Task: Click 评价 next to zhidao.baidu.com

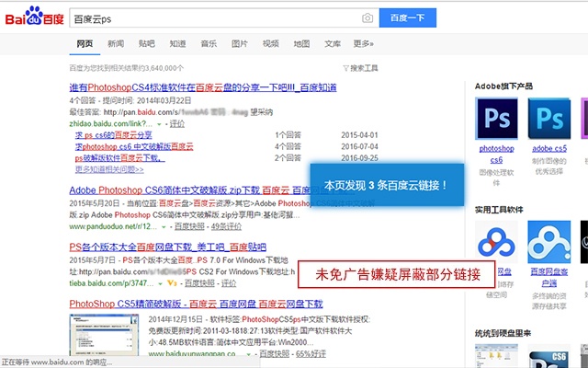Action: coord(177,124)
